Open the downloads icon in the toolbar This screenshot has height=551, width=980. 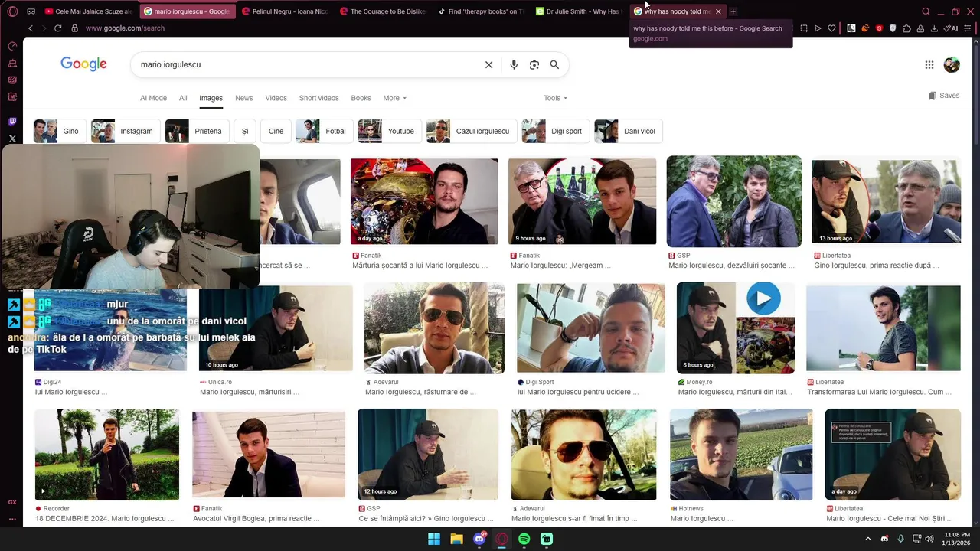[x=934, y=28]
